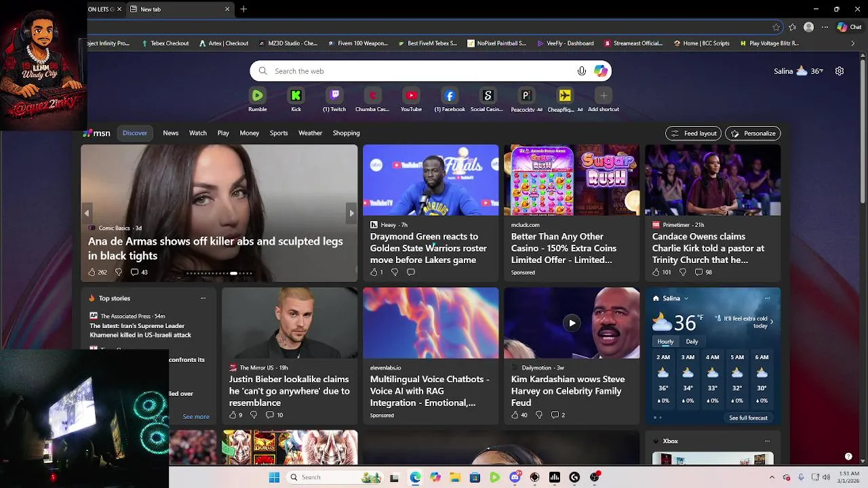Expand the Salina location dropdown

tap(686, 298)
